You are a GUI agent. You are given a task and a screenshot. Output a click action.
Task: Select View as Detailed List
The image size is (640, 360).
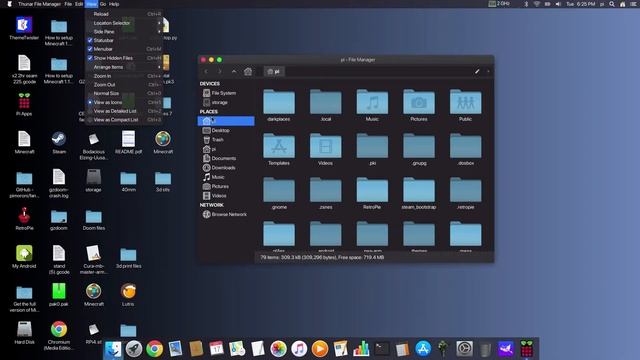124,111
